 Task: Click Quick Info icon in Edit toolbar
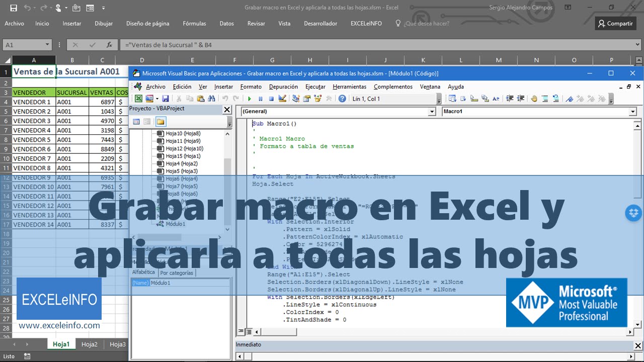point(474,99)
